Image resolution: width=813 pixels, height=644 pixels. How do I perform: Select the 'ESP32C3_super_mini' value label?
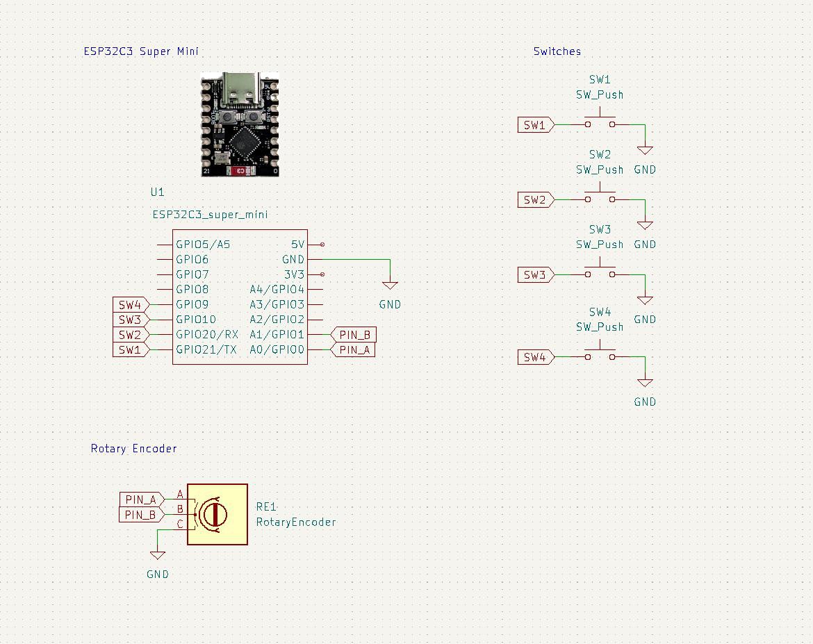click(x=210, y=215)
